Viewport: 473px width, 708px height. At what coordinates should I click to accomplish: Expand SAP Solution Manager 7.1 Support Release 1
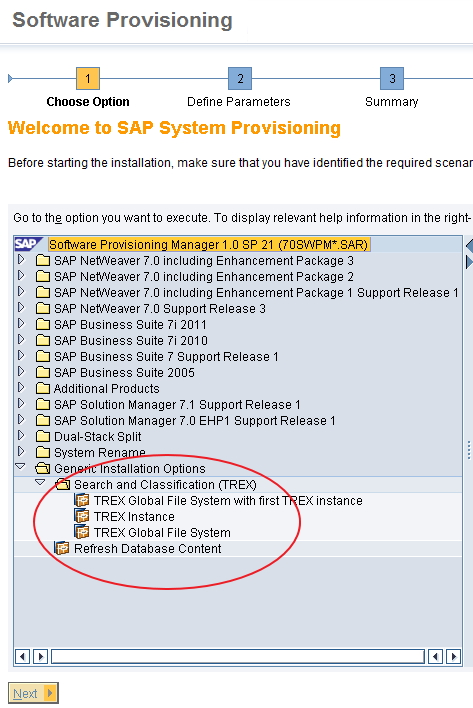click(21, 404)
